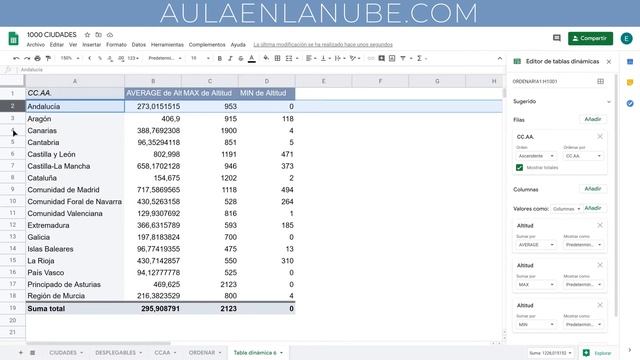Open the borders tool
This screenshot has height=360, width=640.
[278, 58]
